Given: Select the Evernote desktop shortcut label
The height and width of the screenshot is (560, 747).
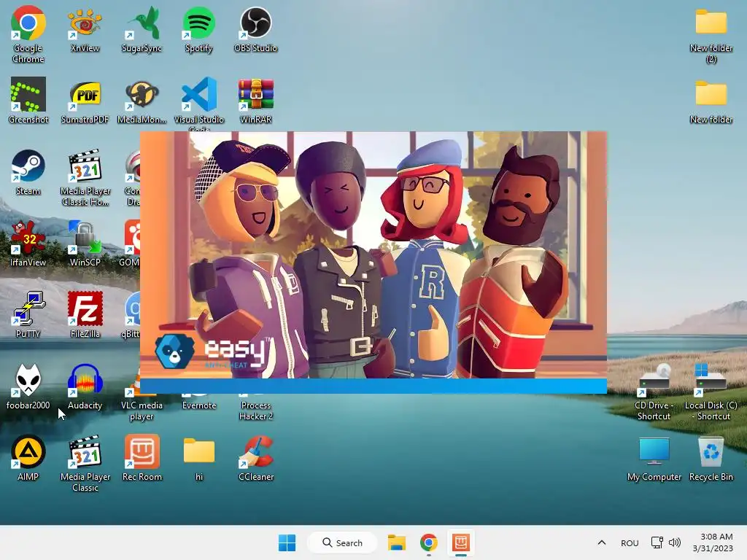Looking at the screenshot, I should (x=199, y=405).
